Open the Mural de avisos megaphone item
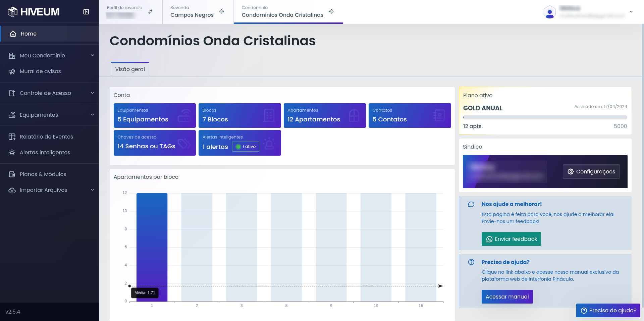 click(x=40, y=71)
